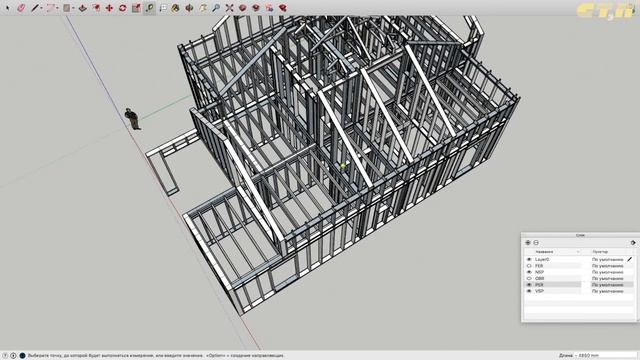The width and height of the screenshot is (640, 360).
Task: Select the VSP layer name
Action: click(540, 291)
